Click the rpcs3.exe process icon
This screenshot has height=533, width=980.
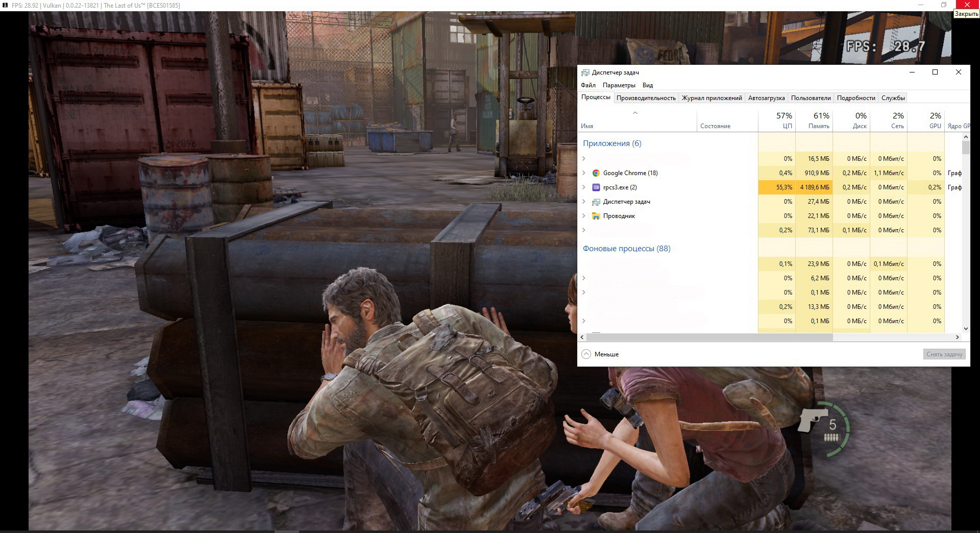tap(596, 187)
